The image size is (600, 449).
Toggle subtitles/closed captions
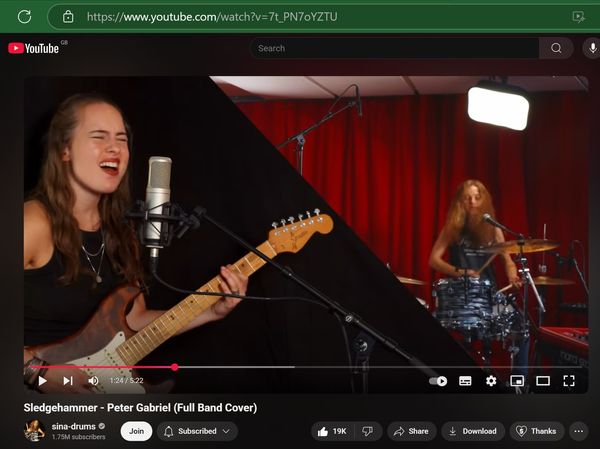coord(465,381)
